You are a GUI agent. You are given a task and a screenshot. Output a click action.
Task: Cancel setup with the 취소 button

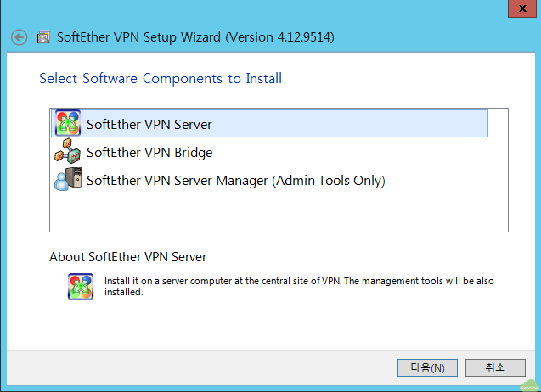tap(495, 368)
